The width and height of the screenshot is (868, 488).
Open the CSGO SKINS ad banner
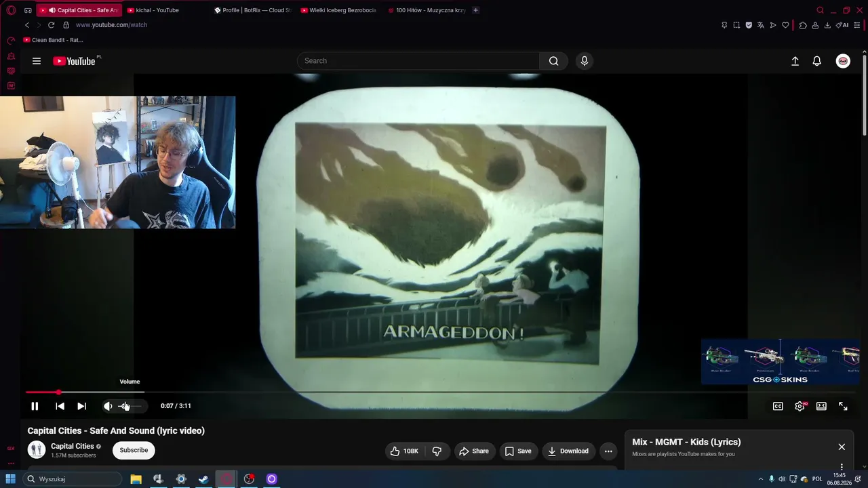(780, 362)
